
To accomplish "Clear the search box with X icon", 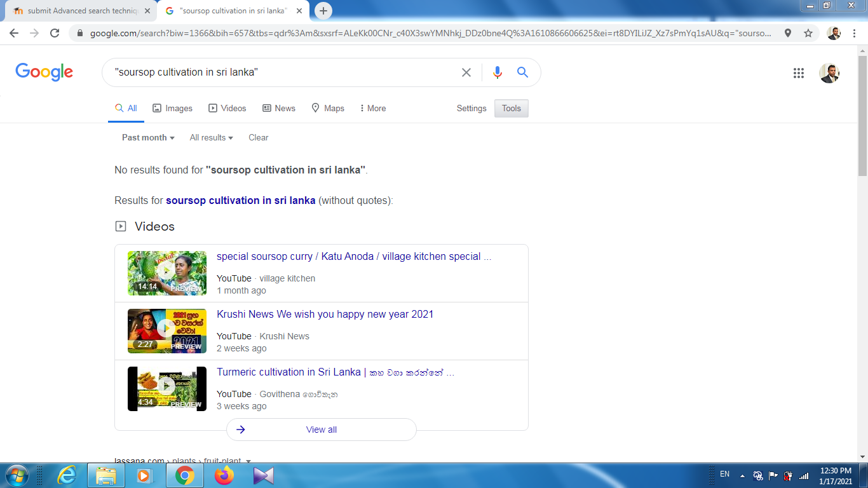I will click(466, 72).
